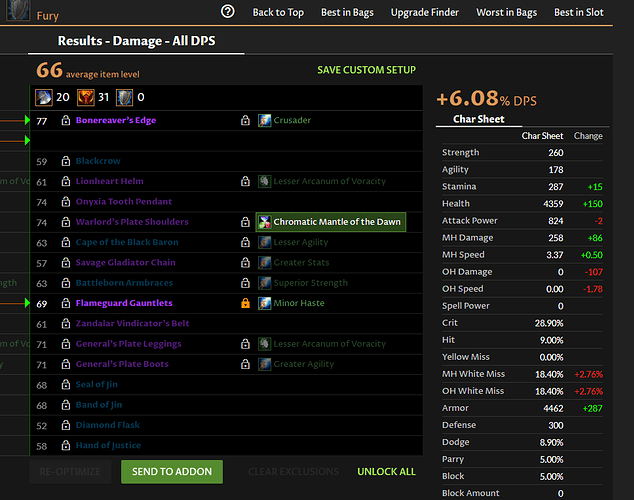
Task: Click Lionheart Helm's Lesser Arcanum of Voracity icon
Action: pyautogui.click(x=264, y=181)
